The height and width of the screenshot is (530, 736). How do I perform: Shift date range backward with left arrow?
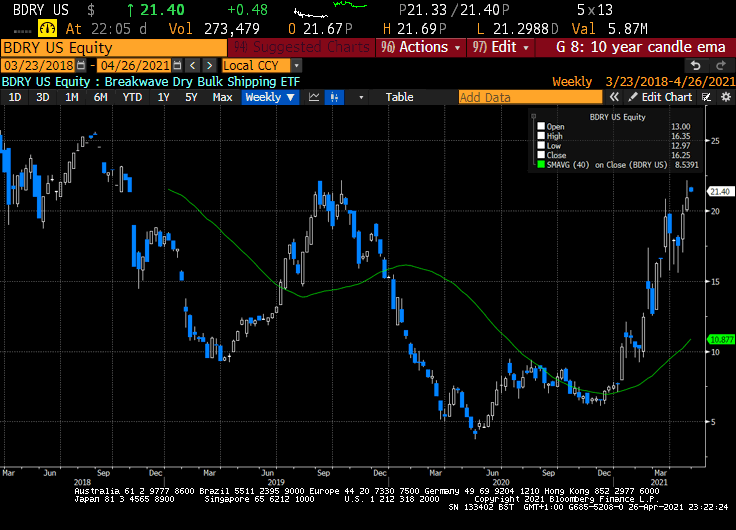[192, 65]
